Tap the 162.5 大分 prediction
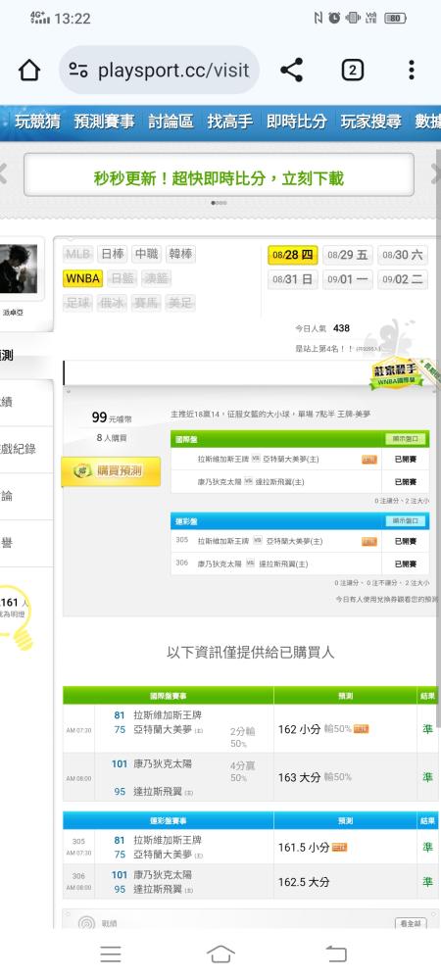 tap(304, 882)
